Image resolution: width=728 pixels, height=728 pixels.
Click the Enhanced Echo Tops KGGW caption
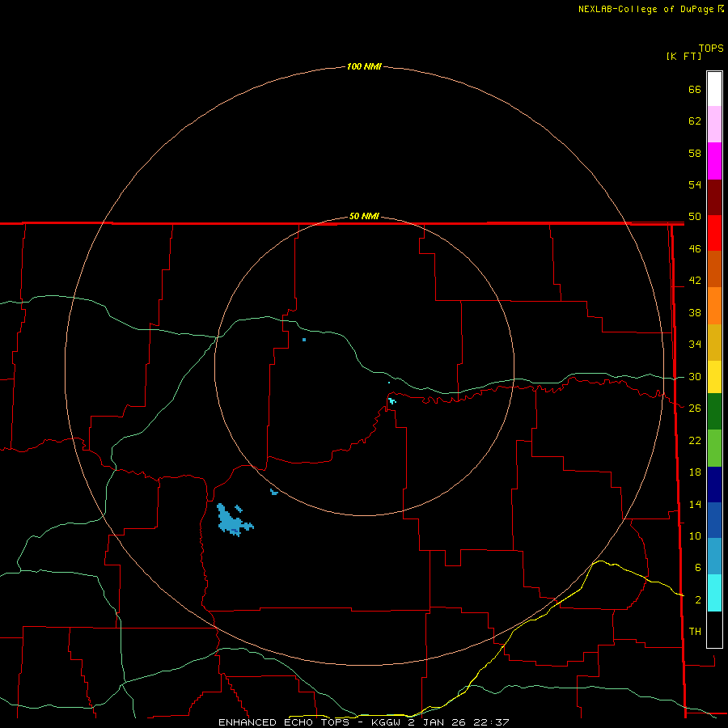pos(363,722)
